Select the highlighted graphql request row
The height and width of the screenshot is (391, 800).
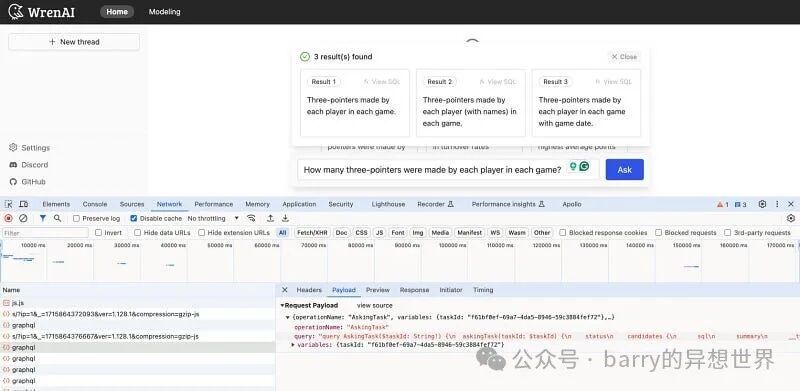[x=138, y=348]
